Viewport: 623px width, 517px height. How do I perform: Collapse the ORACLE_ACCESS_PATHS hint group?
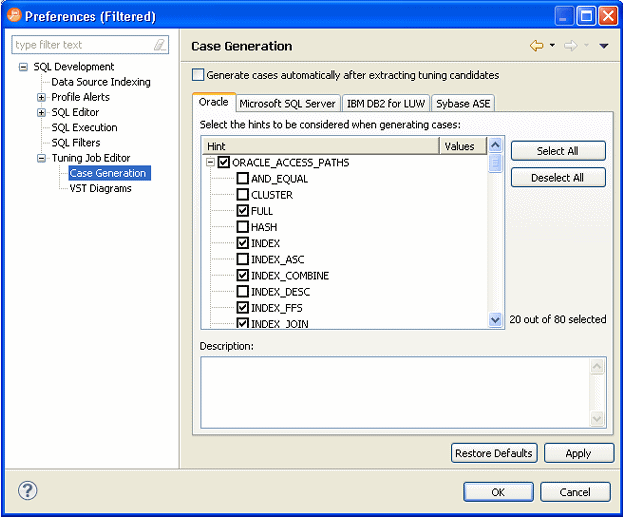pos(211,162)
